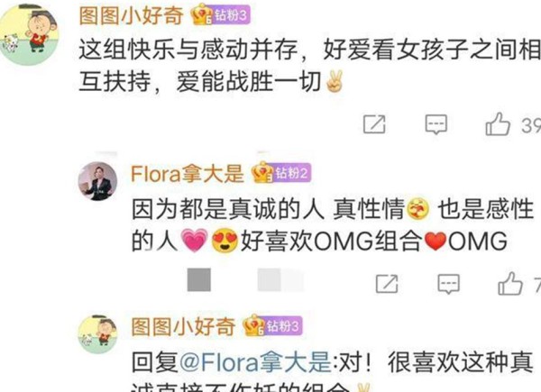
Task: Tap Flora's reply text 因为都是真诚的人
Action: tap(228, 209)
